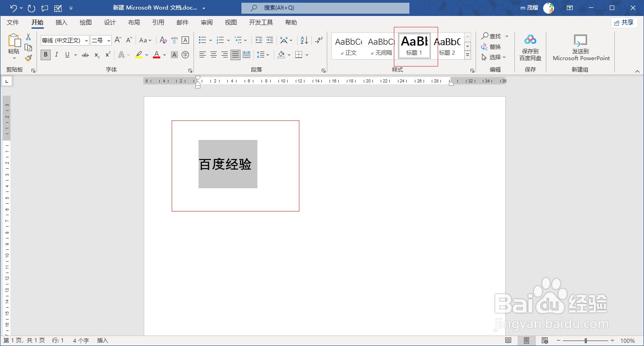The width and height of the screenshot is (644, 346).
Task: Open the 插入 Insert tab
Action: (x=61, y=22)
